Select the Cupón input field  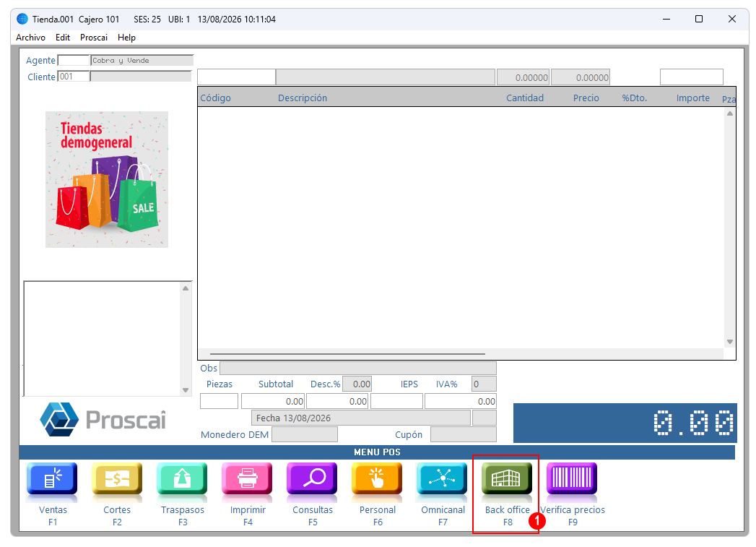tap(464, 434)
